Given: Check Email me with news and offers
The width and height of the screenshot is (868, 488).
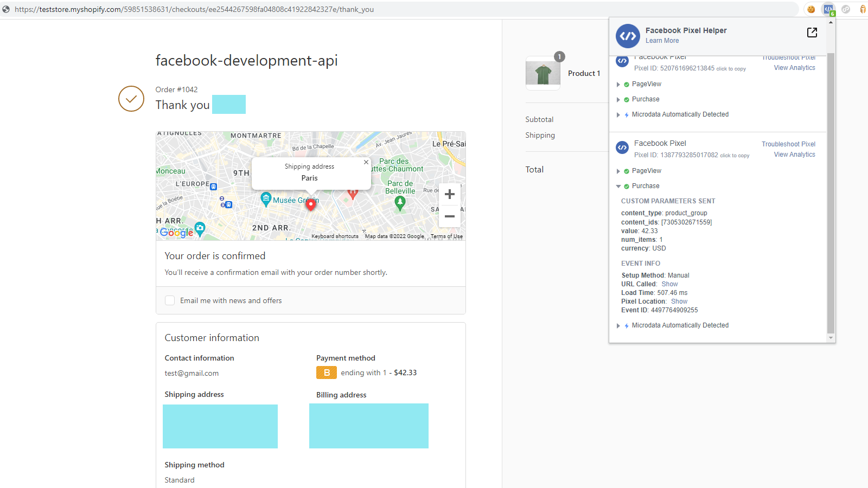Looking at the screenshot, I should coord(170,300).
